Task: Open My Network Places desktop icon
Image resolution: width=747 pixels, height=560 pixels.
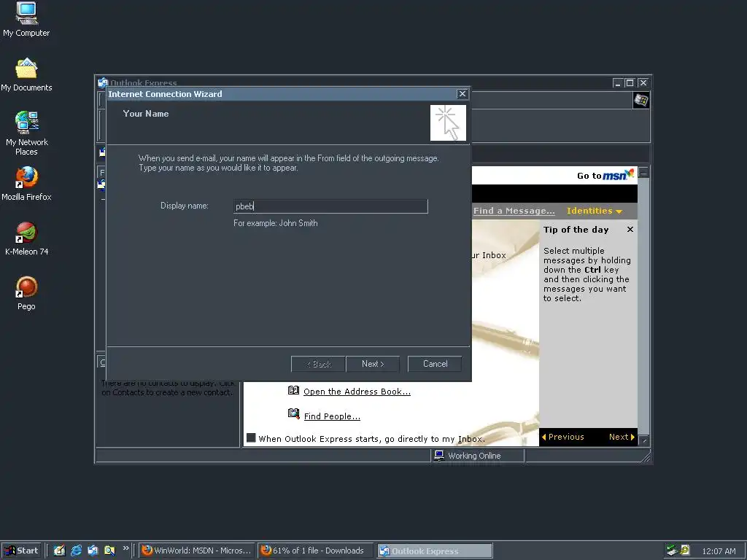Action: point(27,133)
